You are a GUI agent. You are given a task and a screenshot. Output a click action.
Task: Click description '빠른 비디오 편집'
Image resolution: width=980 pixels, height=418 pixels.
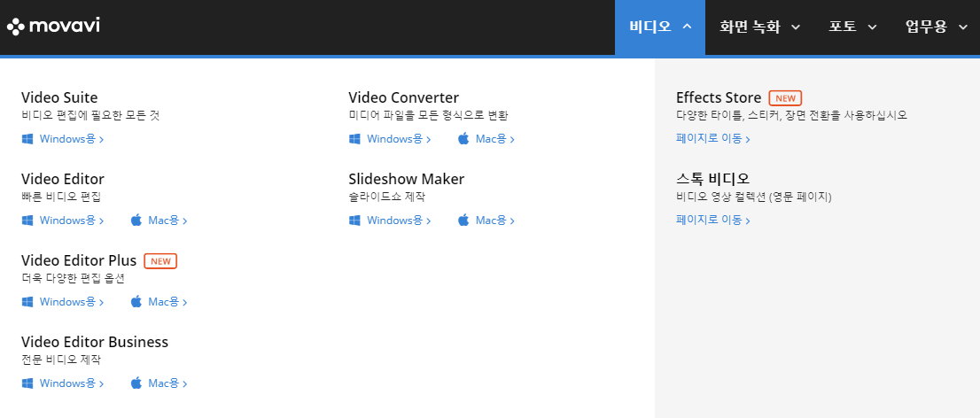tap(61, 197)
